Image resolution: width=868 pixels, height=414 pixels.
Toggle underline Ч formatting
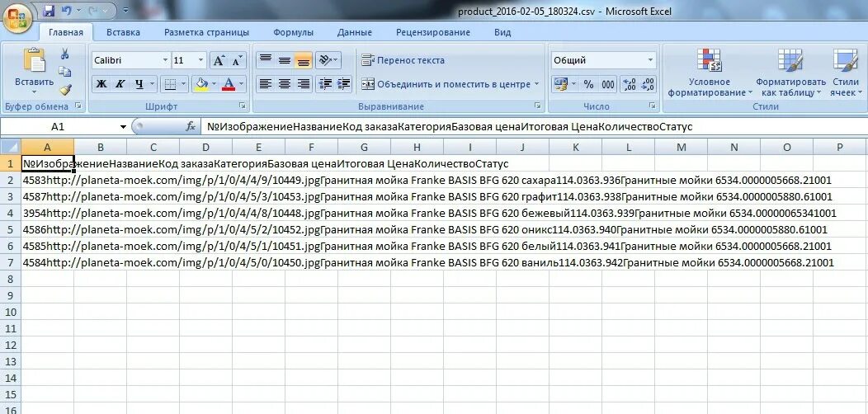tap(139, 84)
